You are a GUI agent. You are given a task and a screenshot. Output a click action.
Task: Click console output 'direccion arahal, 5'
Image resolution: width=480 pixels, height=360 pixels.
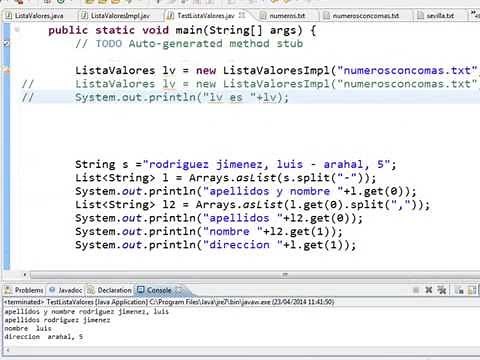pos(44,337)
